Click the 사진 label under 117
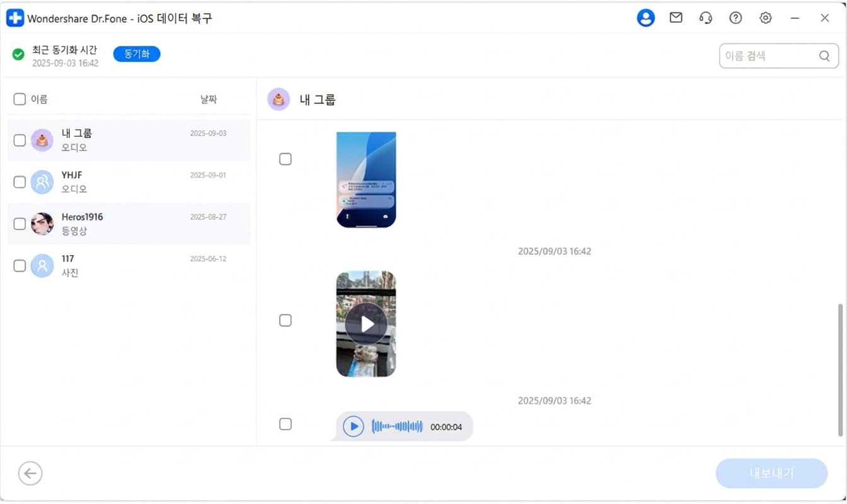 [70, 273]
